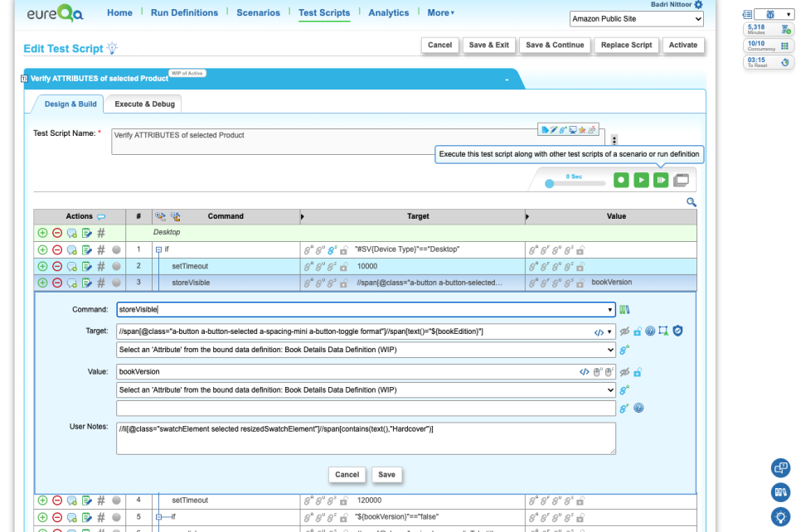Toggle the grey breakpoint circle in row 2

(x=116, y=266)
